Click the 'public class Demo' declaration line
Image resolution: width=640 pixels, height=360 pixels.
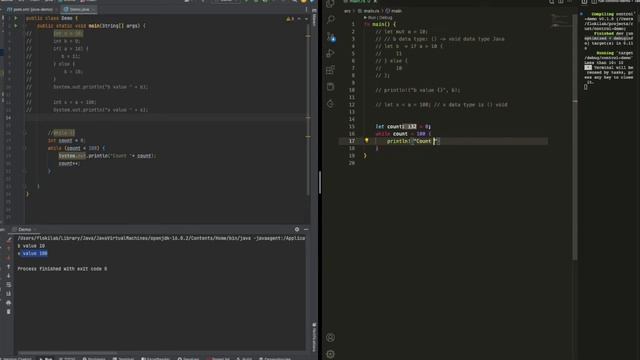tap(52, 18)
